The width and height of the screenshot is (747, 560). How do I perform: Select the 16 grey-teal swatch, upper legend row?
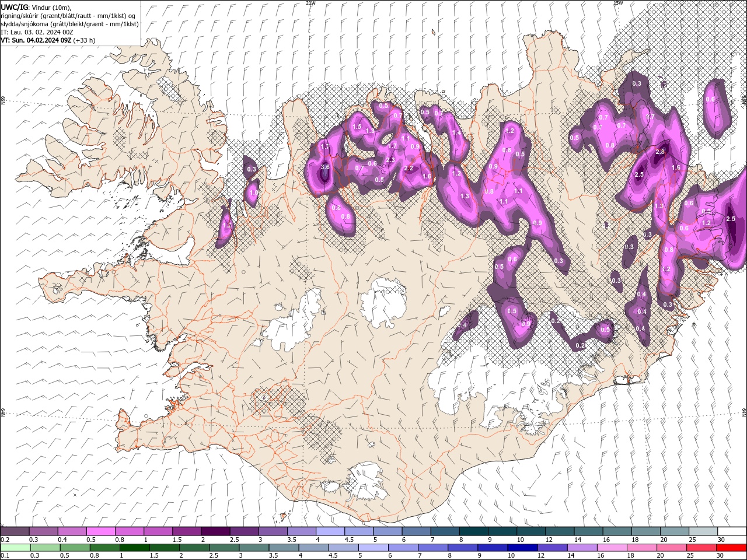pyautogui.click(x=616, y=531)
